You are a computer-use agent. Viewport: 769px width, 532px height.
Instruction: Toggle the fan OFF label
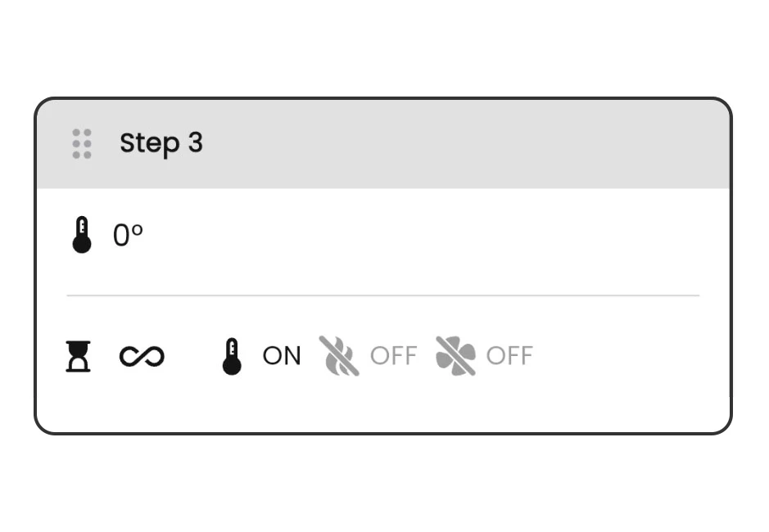point(509,356)
